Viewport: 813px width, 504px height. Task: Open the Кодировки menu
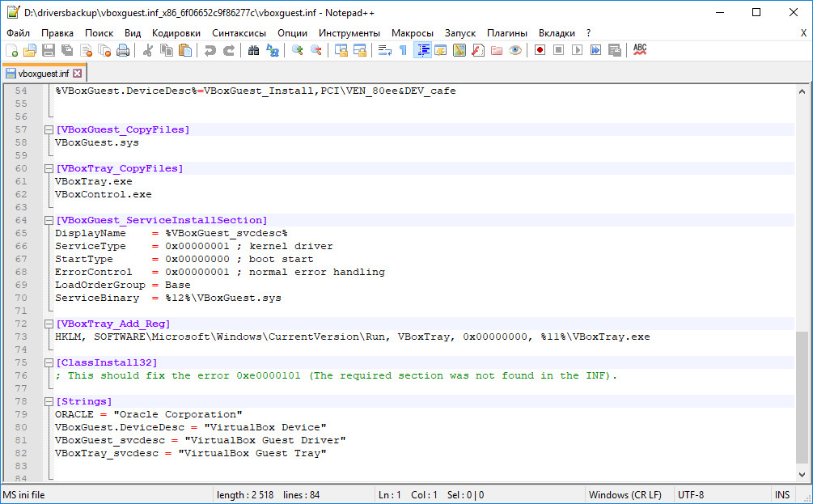tap(176, 33)
